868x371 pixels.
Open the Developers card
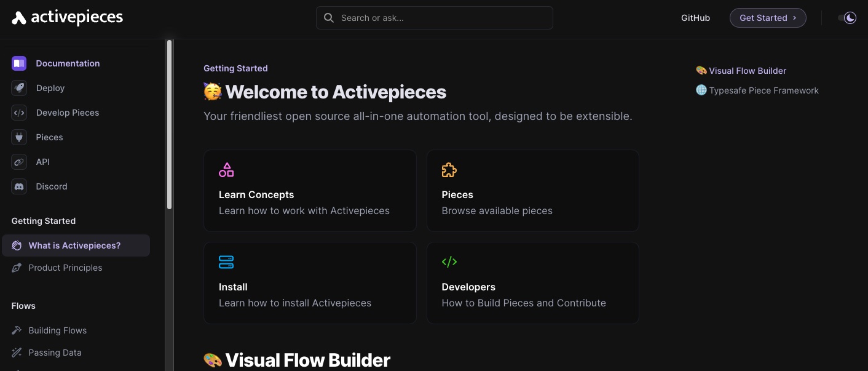(x=533, y=283)
